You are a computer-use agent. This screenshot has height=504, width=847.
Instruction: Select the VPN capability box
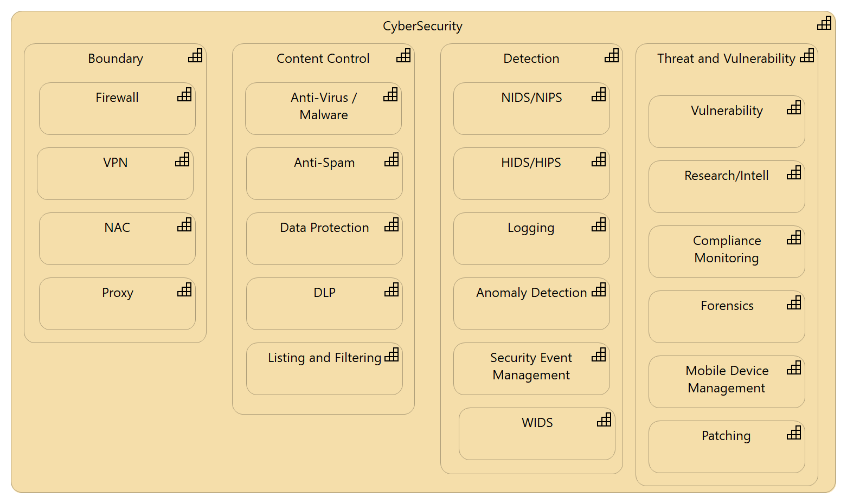click(115, 174)
